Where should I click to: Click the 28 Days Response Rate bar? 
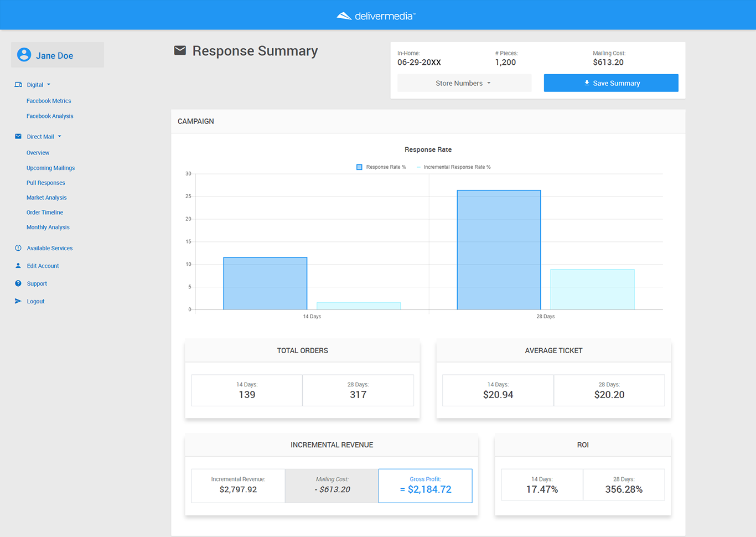pos(499,250)
